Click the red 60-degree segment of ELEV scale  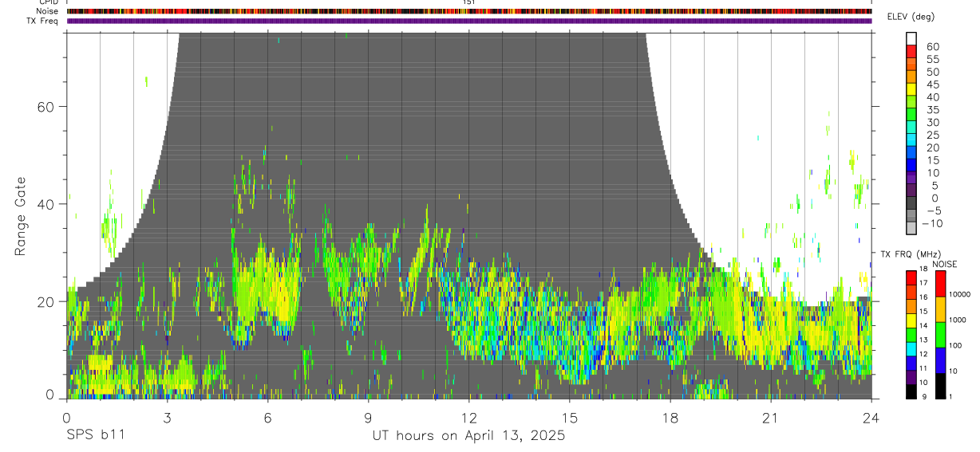pyautogui.click(x=912, y=50)
